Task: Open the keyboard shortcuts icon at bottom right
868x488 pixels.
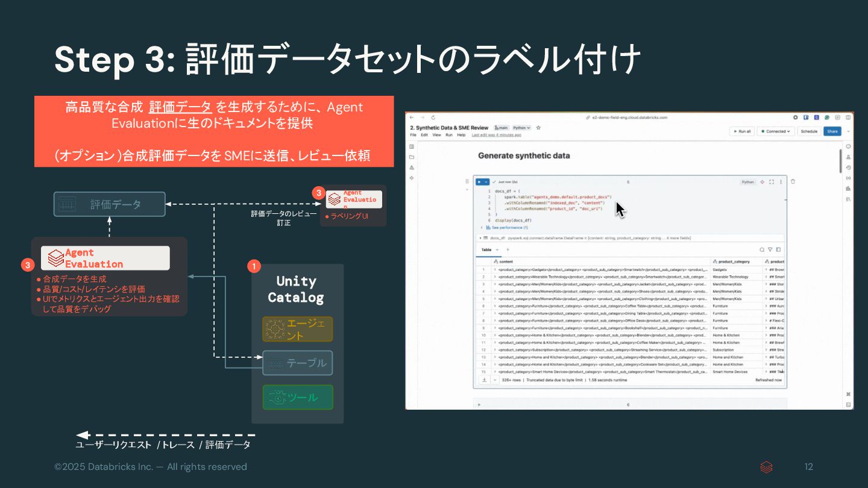Action: (x=848, y=394)
